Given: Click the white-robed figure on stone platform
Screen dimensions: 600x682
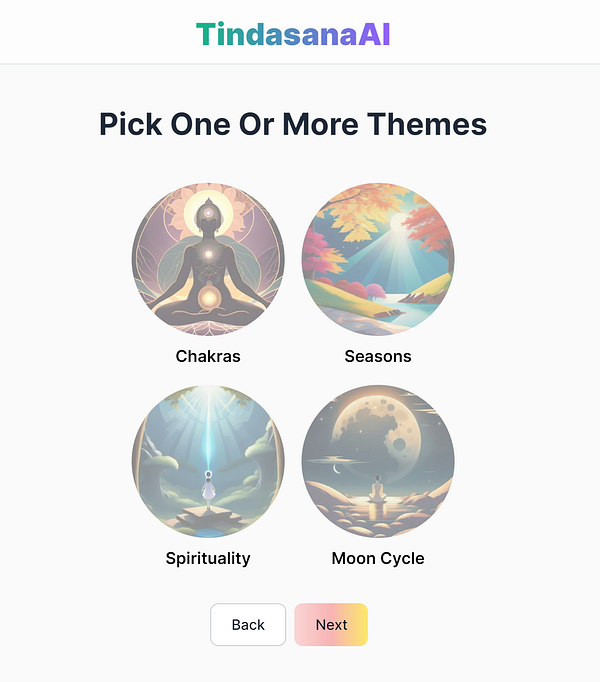Looking at the screenshot, I should 208,488.
